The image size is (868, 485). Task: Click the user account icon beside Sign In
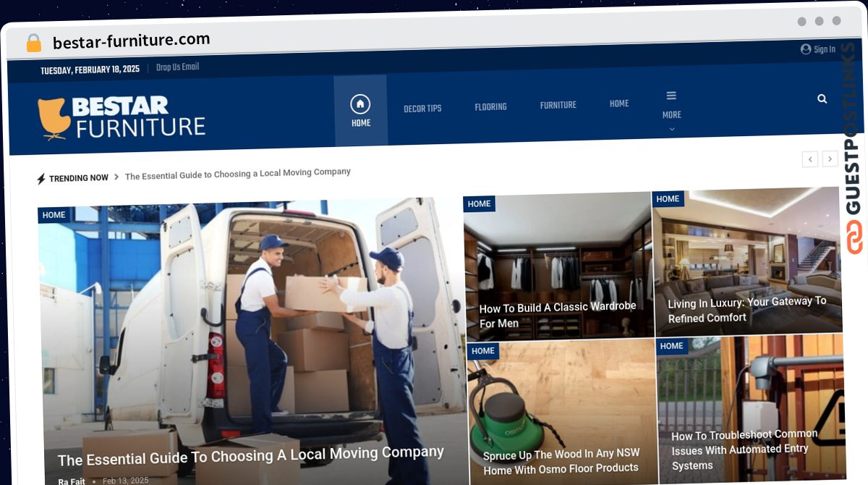coord(806,49)
